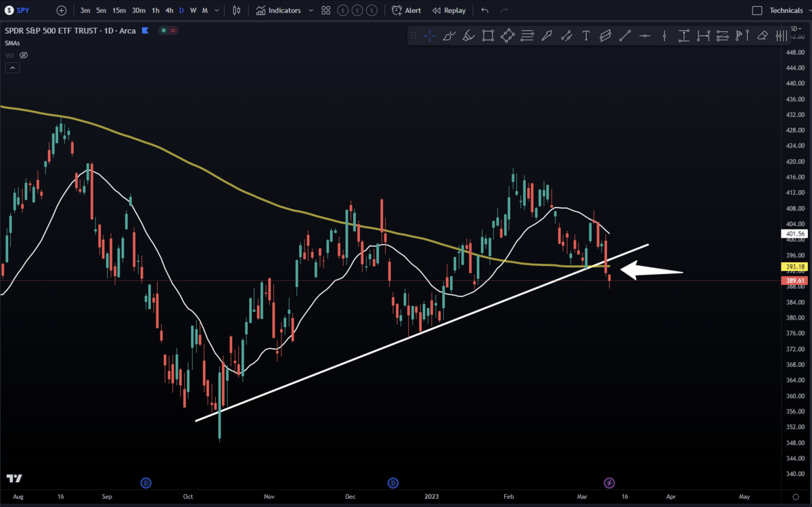Select the Eraser tool
The width and height of the screenshot is (812, 507).
pyautogui.click(x=762, y=36)
